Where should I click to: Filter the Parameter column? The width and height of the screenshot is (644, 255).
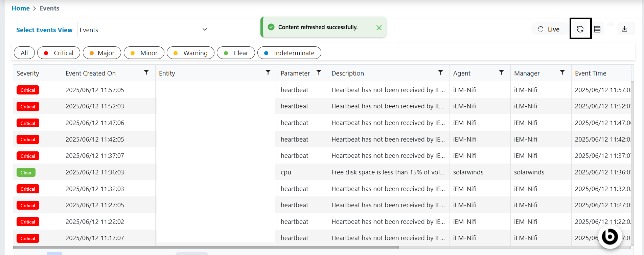319,72
